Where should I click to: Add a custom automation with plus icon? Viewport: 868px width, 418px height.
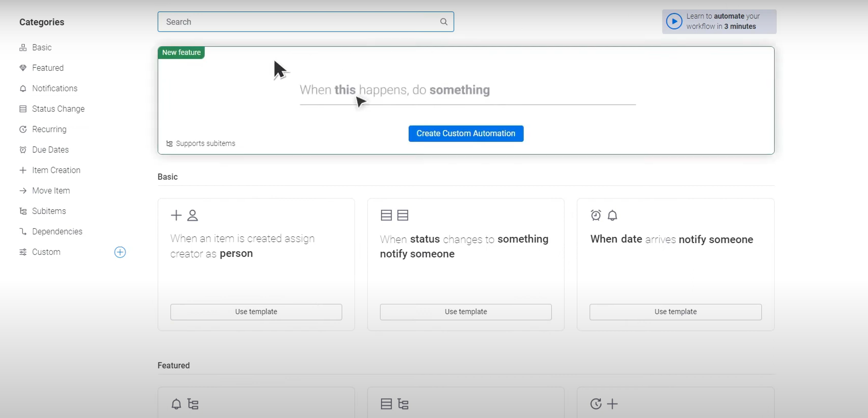click(120, 252)
